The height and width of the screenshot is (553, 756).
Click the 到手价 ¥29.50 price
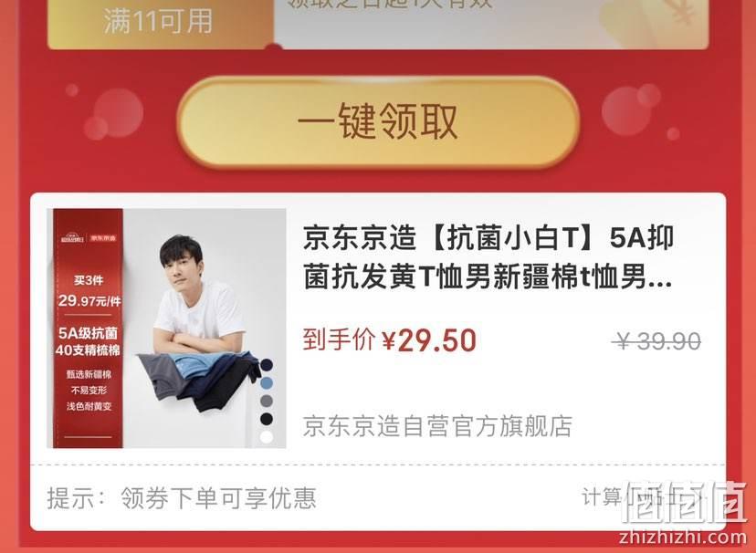390,340
